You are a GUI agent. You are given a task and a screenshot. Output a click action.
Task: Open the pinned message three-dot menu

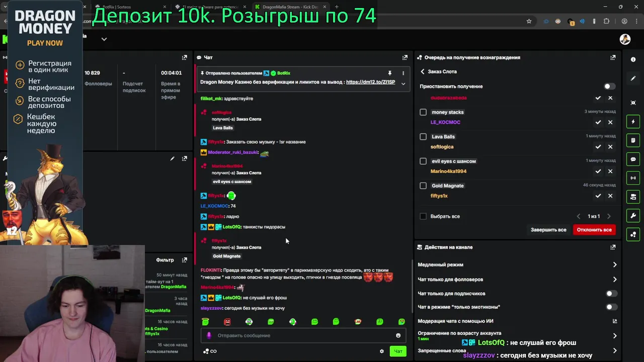403,73
